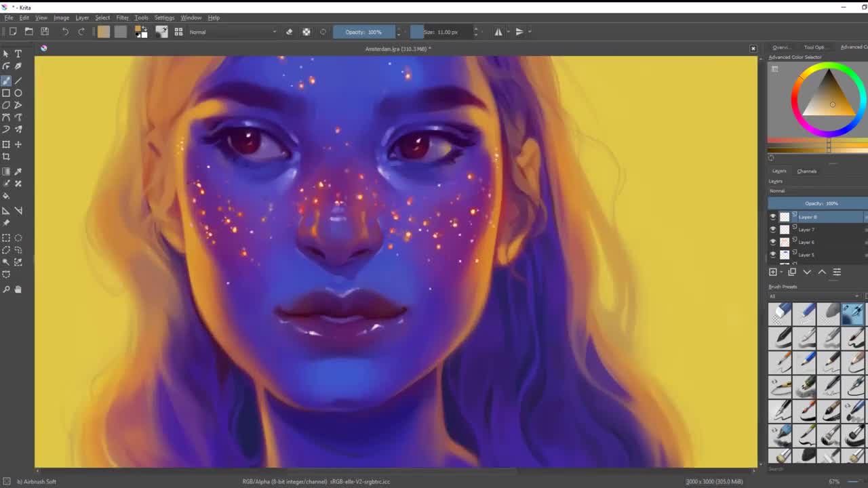Select the Reference Images pin tool
Image resolution: width=868 pixels, height=488 pixels.
[6, 223]
